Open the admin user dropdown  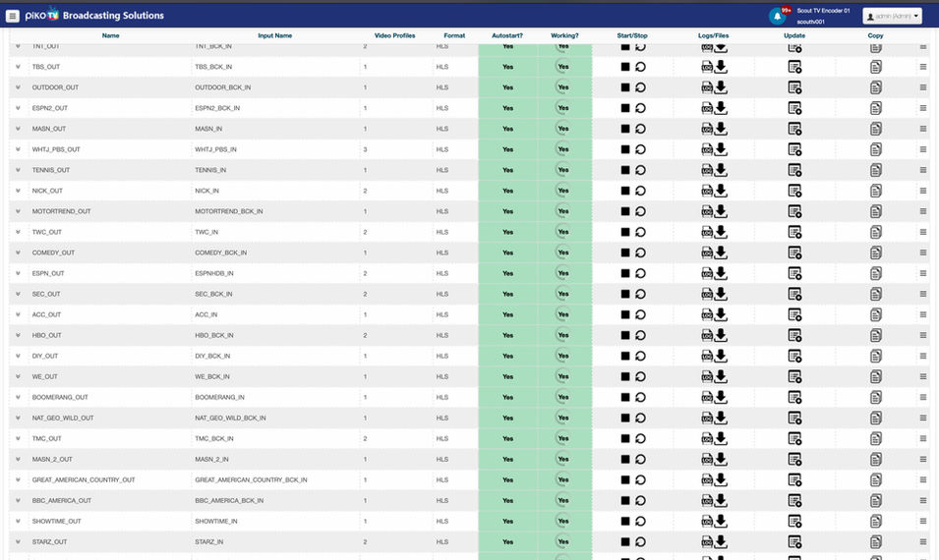[x=892, y=16]
